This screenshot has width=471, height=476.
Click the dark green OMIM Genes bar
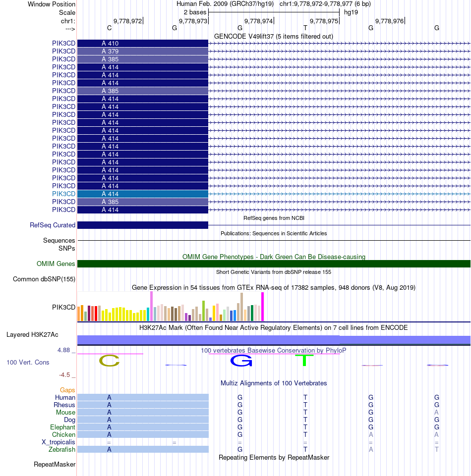(x=274, y=264)
